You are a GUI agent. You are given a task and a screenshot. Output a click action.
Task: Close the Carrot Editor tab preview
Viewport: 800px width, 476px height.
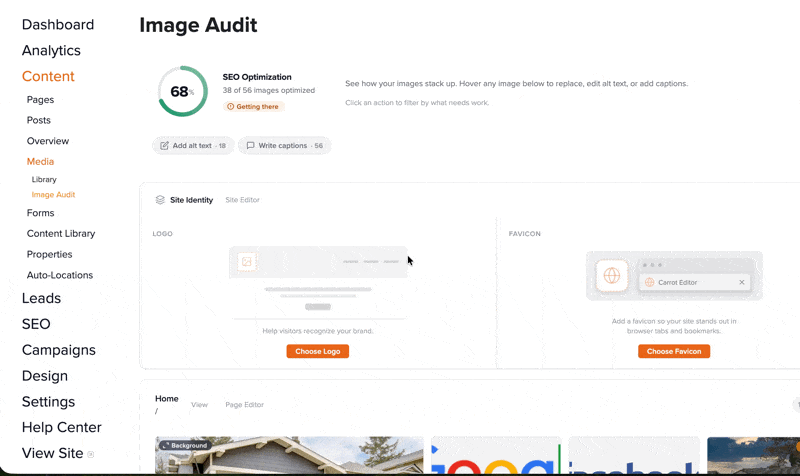tap(741, 283)
